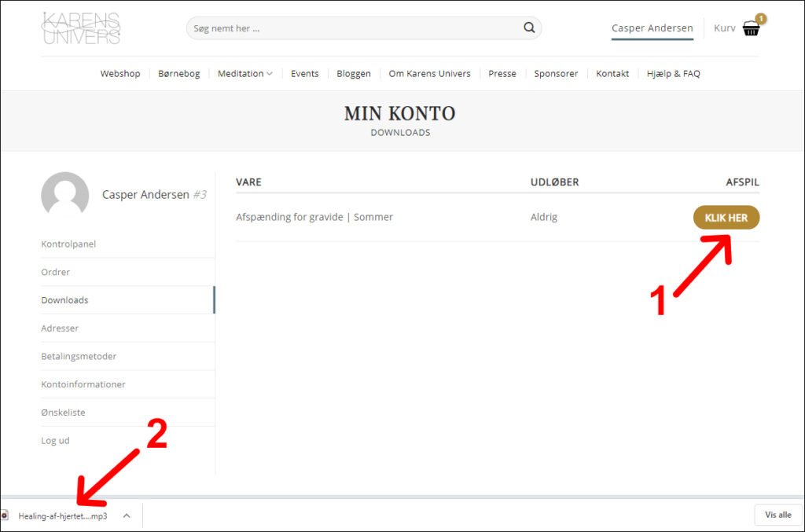Click Casper Andersen's profile avatar
The height and width of the screenshot is (532, 805).
64,195
